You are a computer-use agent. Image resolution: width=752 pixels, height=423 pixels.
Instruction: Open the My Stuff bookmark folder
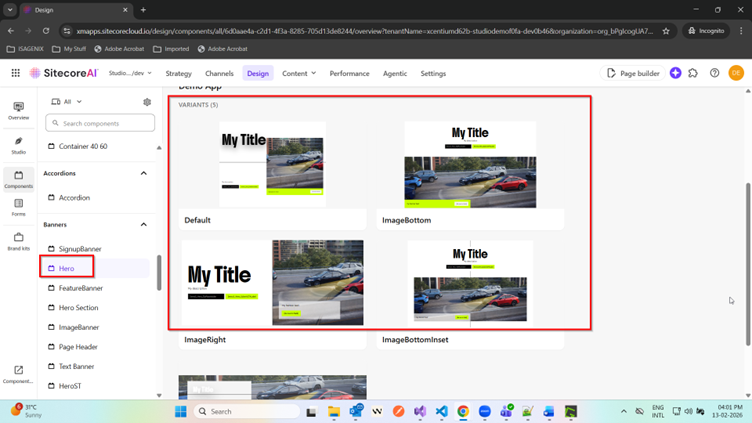point(69,49)
